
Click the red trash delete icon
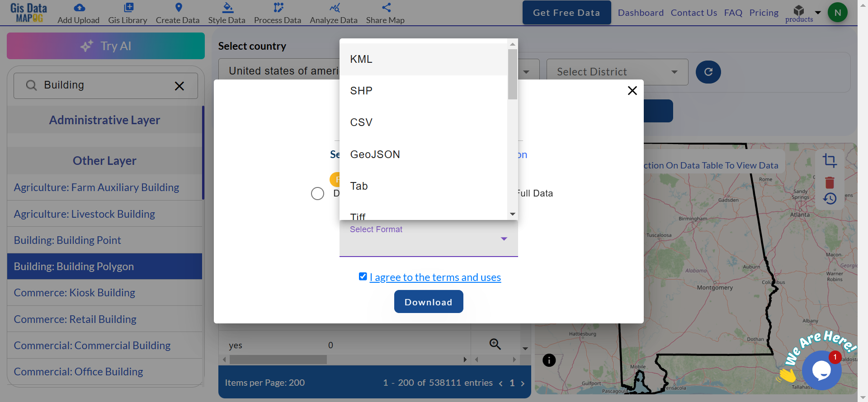point(830,182)
